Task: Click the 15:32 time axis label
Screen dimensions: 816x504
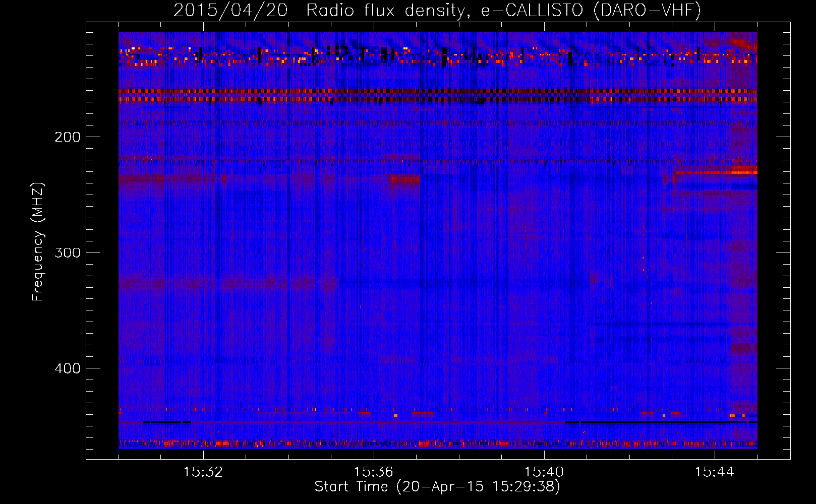Action: click(203, 472)
